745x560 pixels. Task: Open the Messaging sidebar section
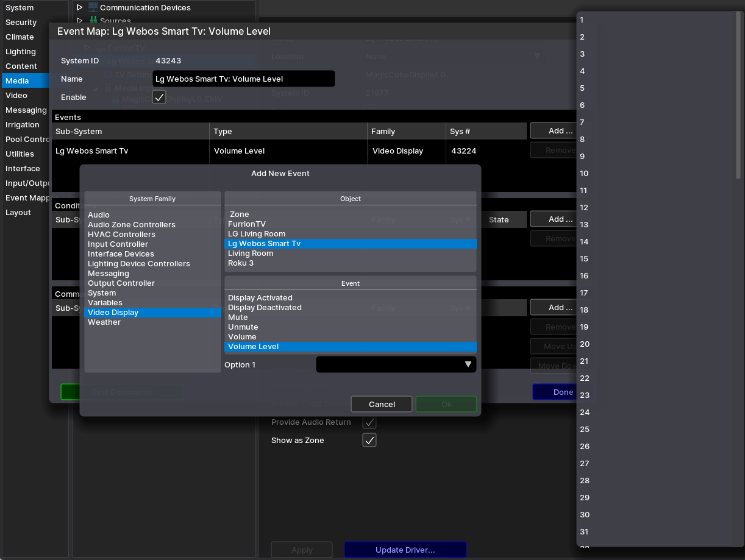point(24,110)
